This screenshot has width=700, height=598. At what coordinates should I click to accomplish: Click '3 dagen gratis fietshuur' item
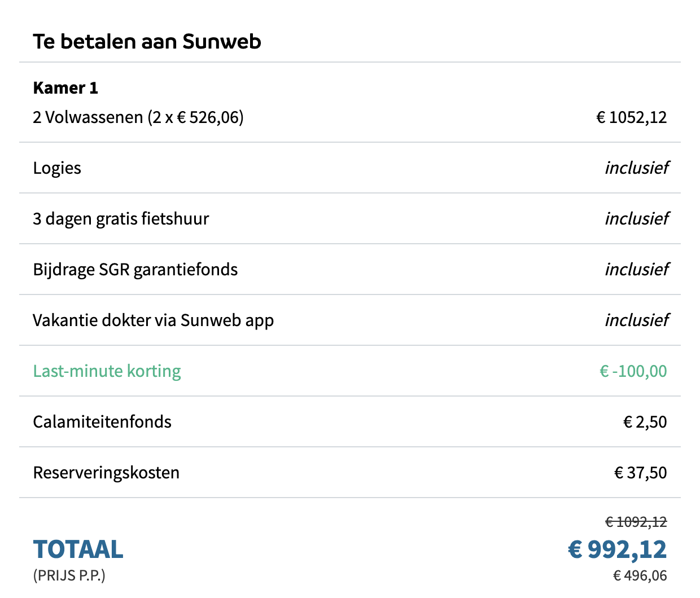pyautogui.click(x=121, y=219)
